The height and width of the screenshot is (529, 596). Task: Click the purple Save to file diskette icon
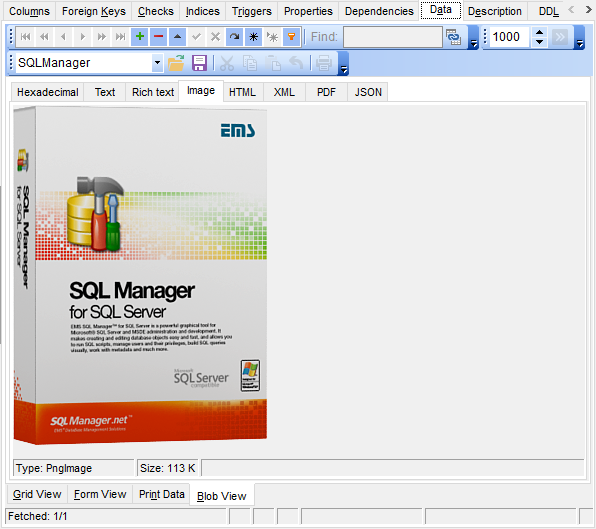199,63
